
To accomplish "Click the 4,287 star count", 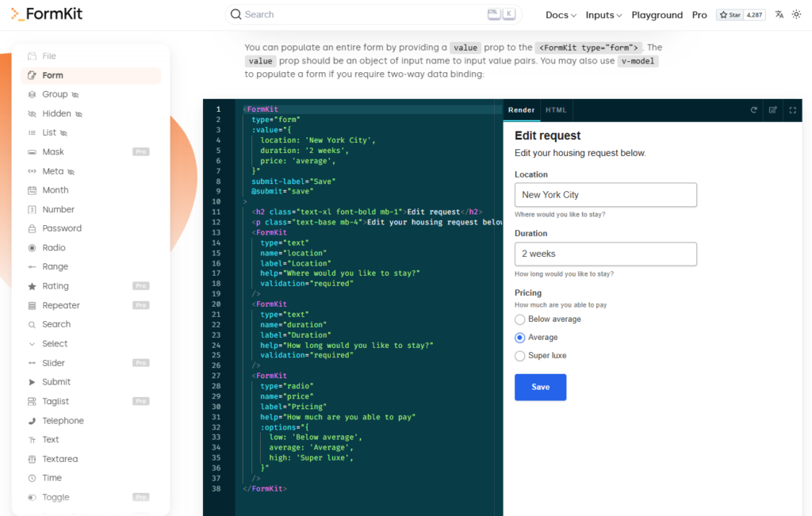I will [755, 15].
